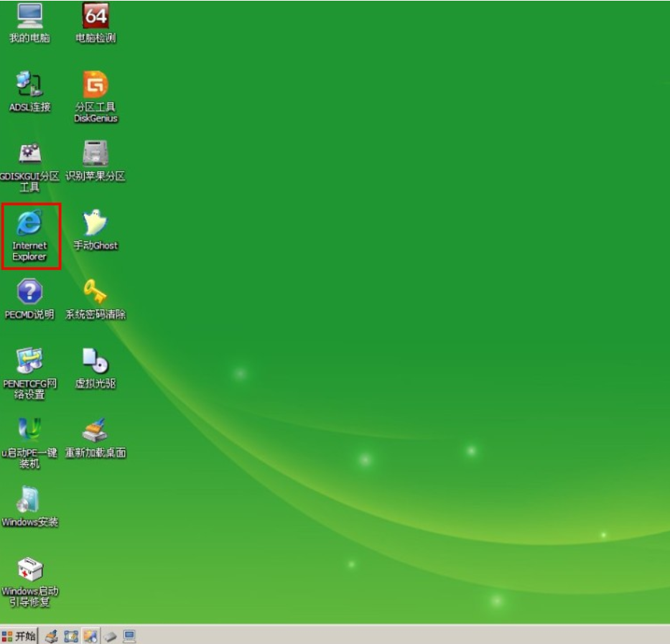
Task: Select the PECMD说明 help icon
Action: tap(29, 292)
